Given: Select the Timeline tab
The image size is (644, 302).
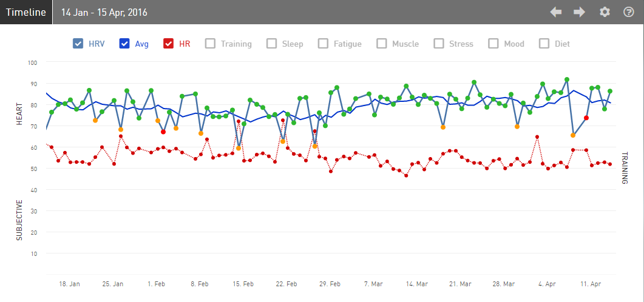Looking at the screenshot, I should click(26, 12).
